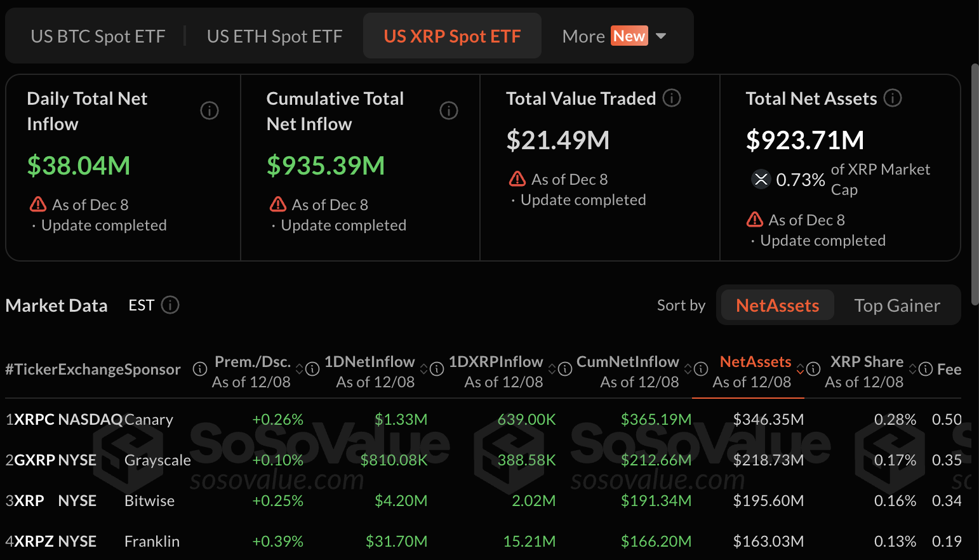Viewport: 979px width, 560px height.
Task: Open the Daily Total Net Inflow info tooltip
Action: [210, 110]
